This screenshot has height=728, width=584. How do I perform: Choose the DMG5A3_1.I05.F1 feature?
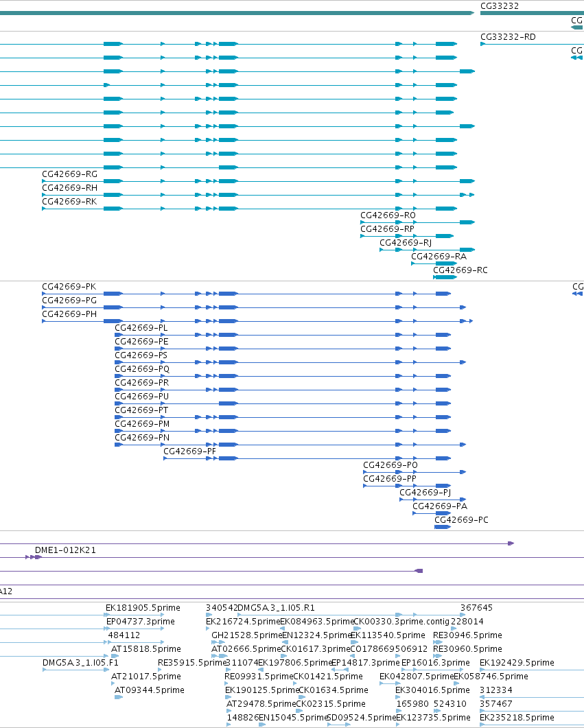[x=80, y=663]
